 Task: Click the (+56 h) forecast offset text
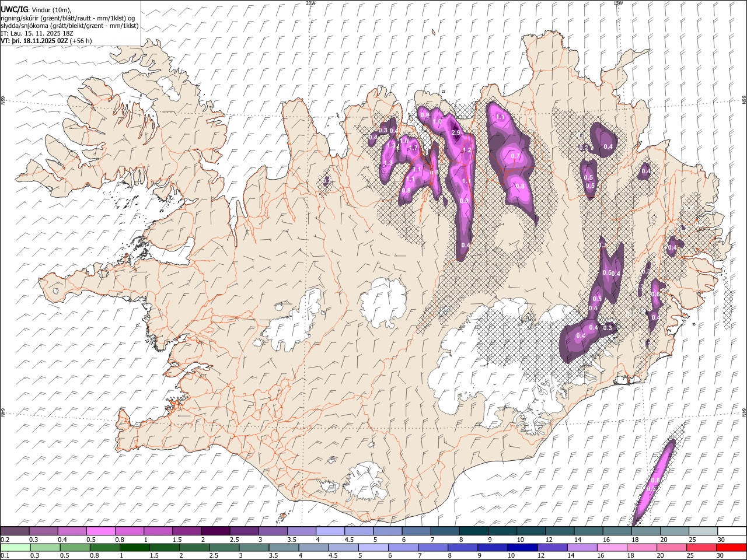81,41
